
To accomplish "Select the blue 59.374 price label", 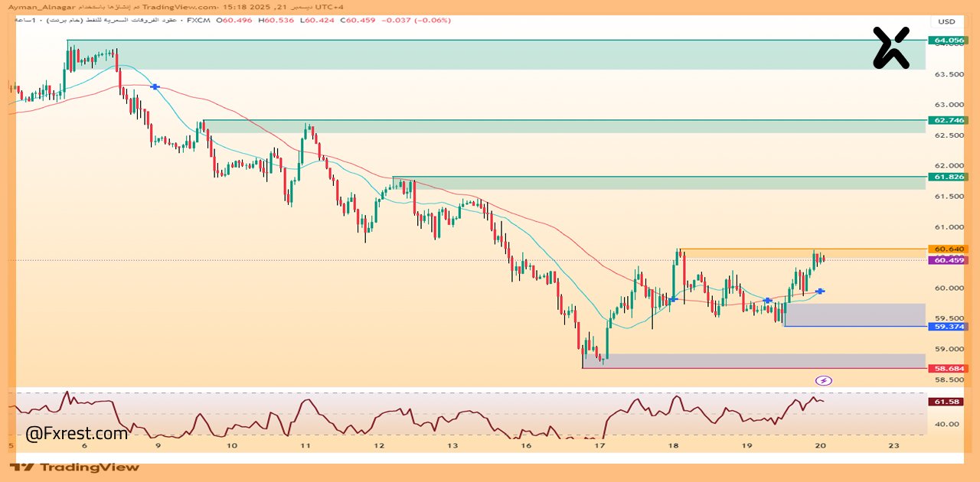I will 948,327.
